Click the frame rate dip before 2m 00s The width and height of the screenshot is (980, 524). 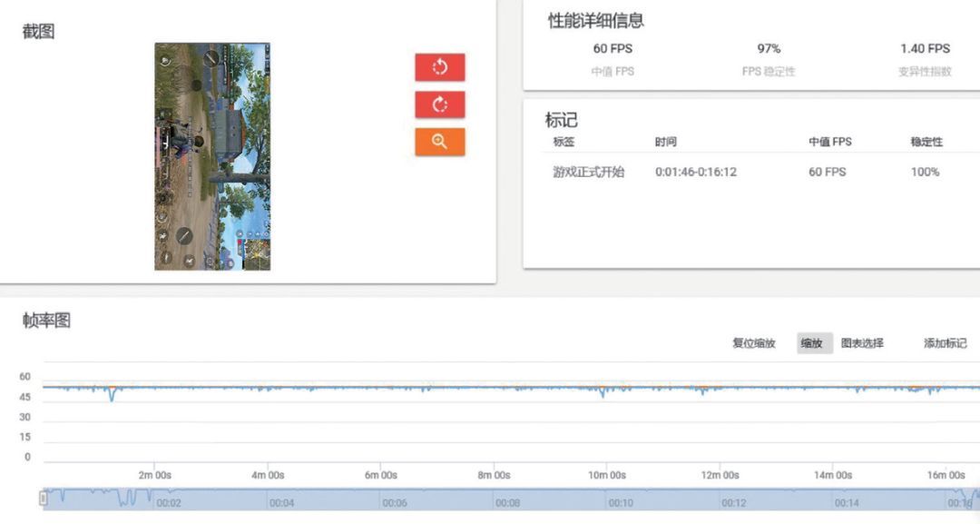point(112,395)
